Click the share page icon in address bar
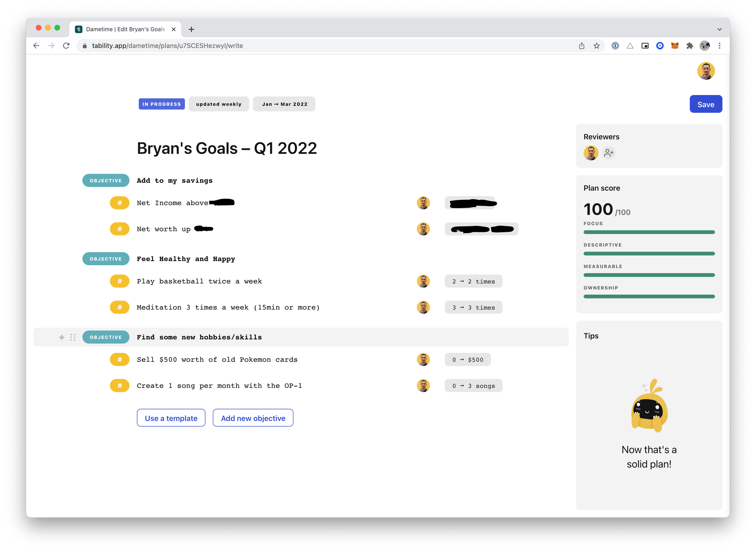This screenshot has width=756, height=552. click(582, 46)
